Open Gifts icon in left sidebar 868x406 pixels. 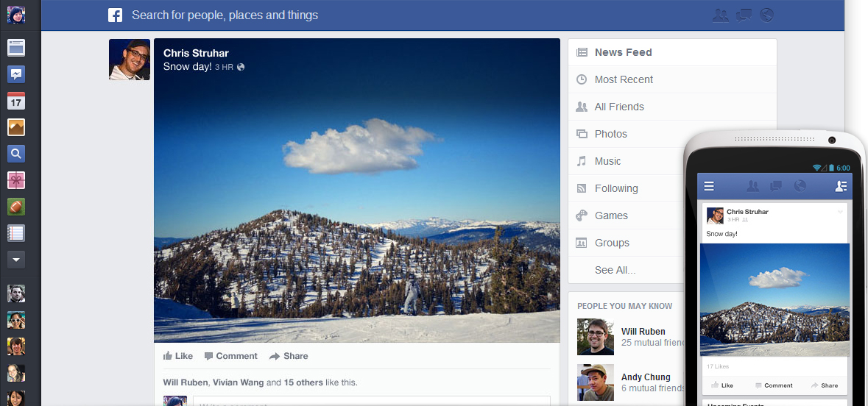[16, 179]
